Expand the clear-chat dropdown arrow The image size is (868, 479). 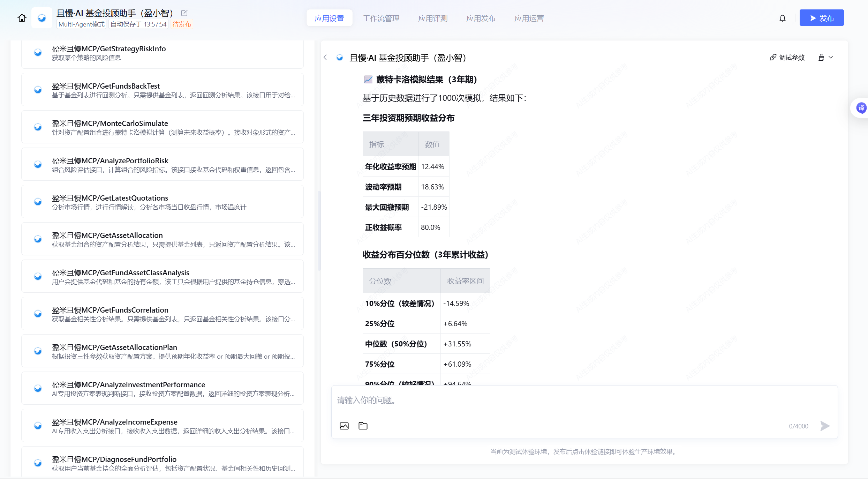[831, 58]
